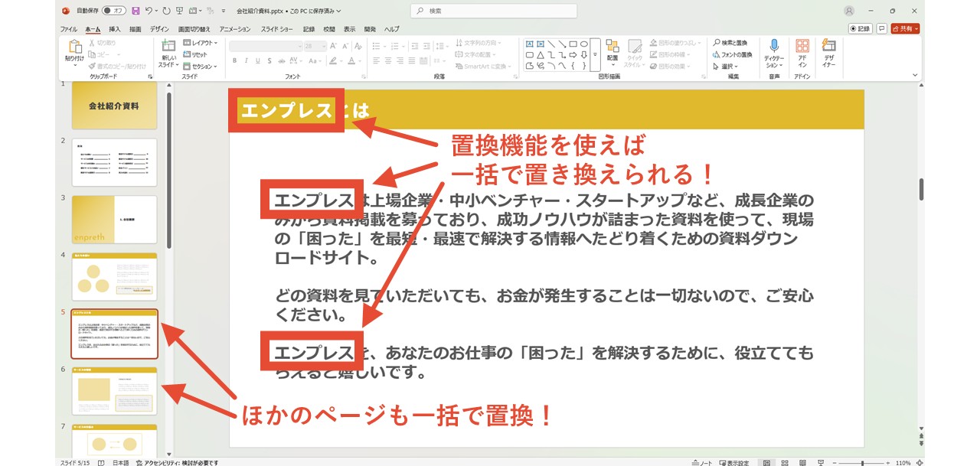Open the Share (共有) dropdown arrow
Viewport: 980px width, 466px height.
point(916,28)
